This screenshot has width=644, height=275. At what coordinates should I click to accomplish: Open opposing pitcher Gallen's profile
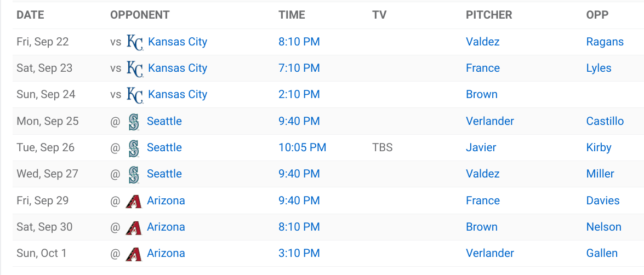point(602,253)
